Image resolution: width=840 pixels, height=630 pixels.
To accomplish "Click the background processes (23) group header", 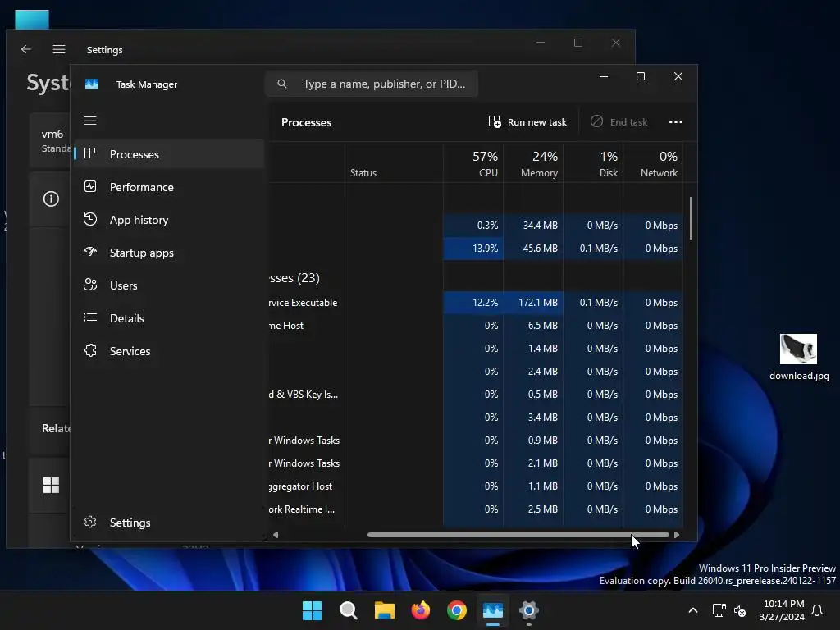I will point(294,278).
